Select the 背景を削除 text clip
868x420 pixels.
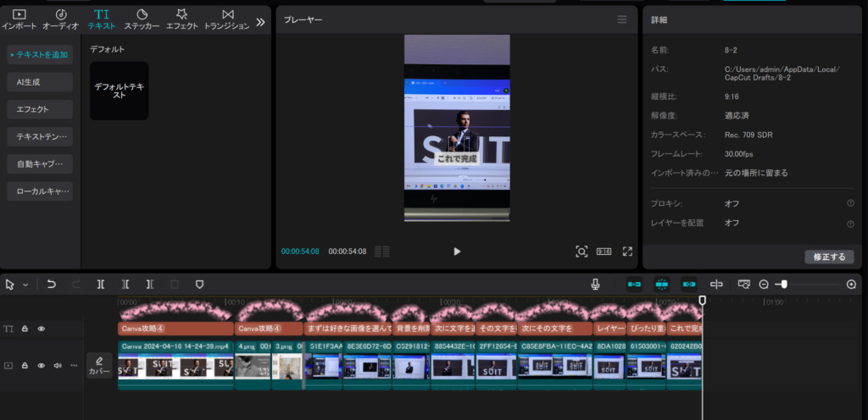coord(411,329)
